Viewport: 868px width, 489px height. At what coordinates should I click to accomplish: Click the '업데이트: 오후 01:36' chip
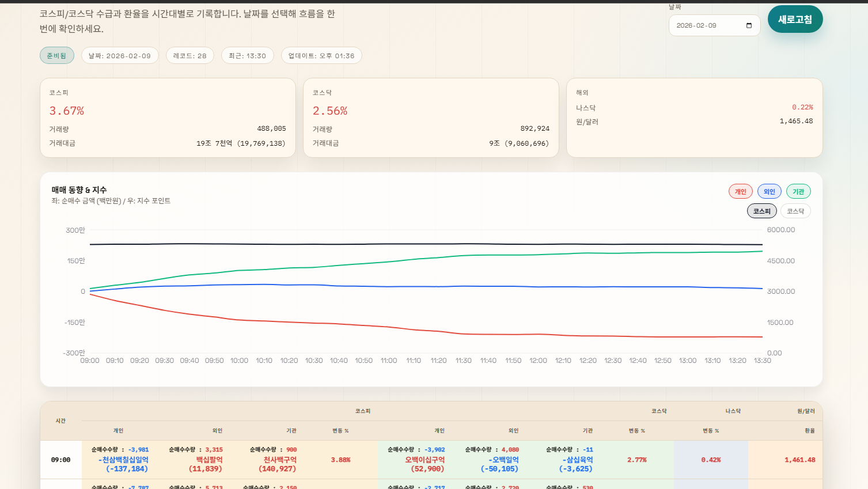click(x=321, y=55)
